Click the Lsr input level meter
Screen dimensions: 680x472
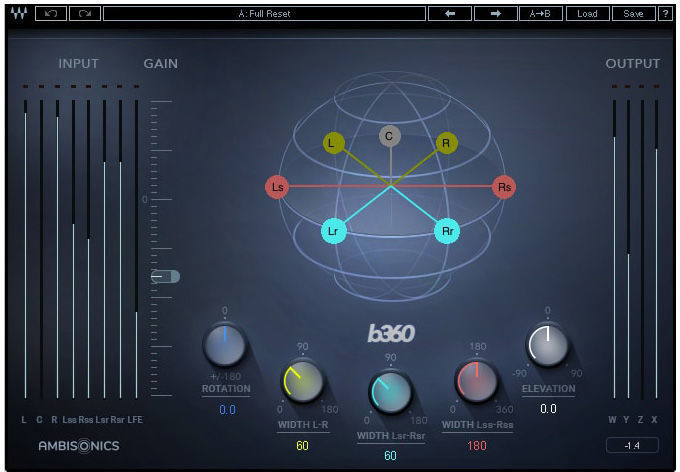[x=105, y=249]
